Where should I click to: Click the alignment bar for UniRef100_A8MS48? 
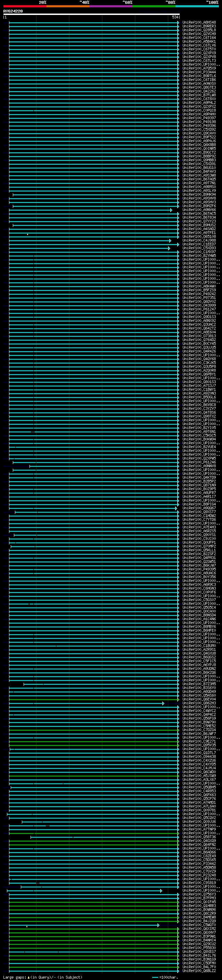(x=94, y=23)
